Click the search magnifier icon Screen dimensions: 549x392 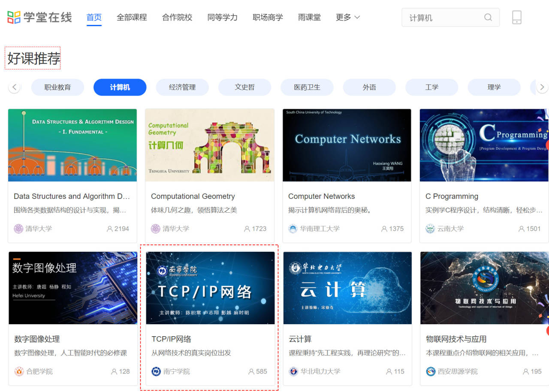click(x=488, y=18)
